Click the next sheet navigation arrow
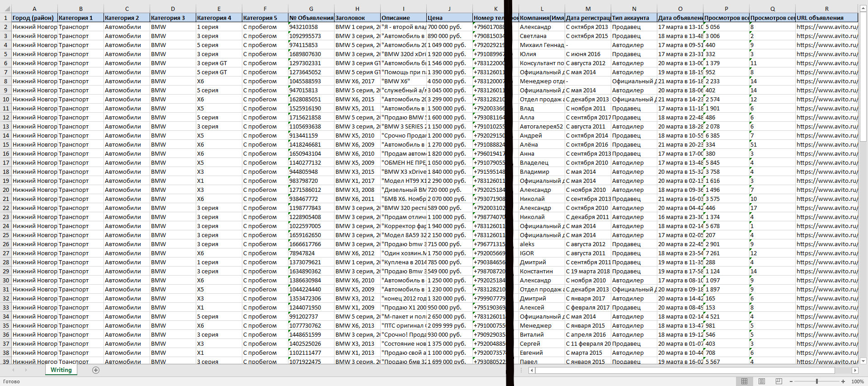Viewport: 868px width, 386px height. click(x=26, y=370)
